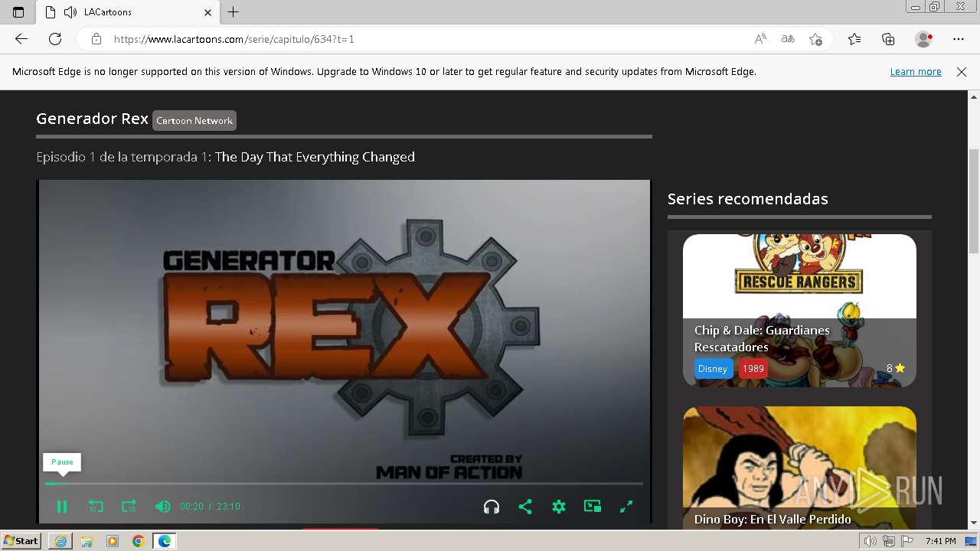This screenshot has width=980, height=551.
Task: Dismiss the Edge unsupported notification bar
Action: click(x=962, y=72)
